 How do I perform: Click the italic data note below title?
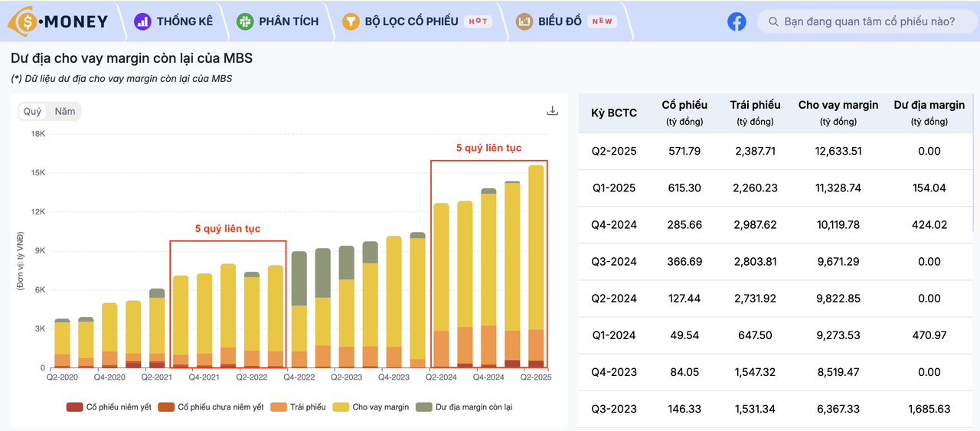(122, 78)
